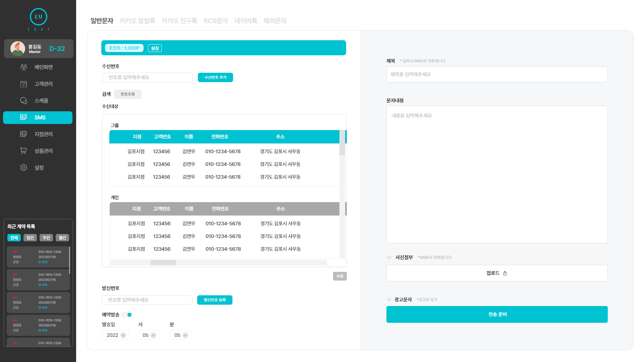Screen dimensions: 644x362
Task: Click the 상품관리 cart icon
Action: tap(23, 151)
